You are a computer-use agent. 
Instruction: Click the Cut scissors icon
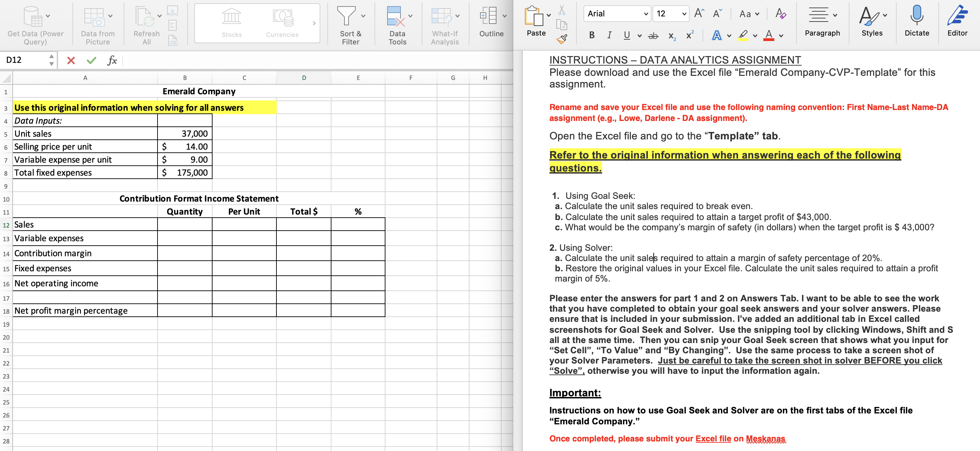point(561,10)
